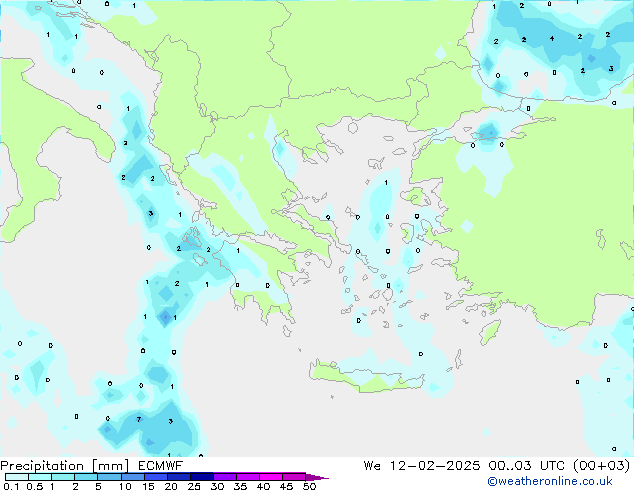
Task: Pick the legend swatch between 0.1 and 0.5
Action: tap(17, 477)
